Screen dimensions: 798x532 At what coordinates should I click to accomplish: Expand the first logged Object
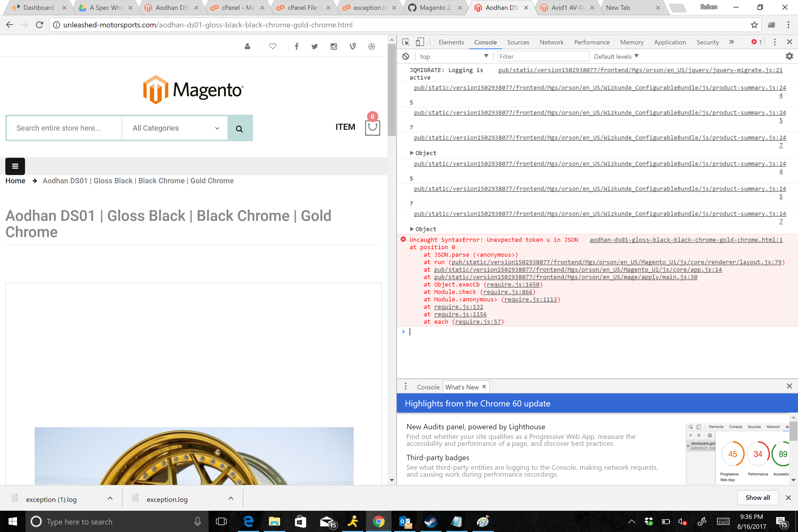[412, 153]
